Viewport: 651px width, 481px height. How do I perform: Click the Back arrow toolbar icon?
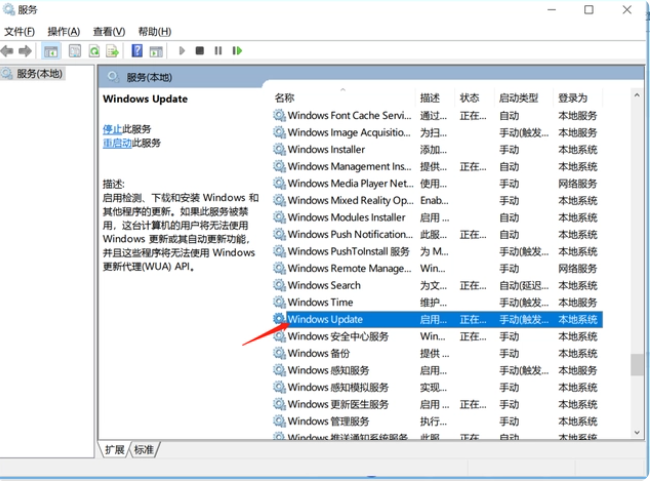pyautogui.click(x=7, y=51)
